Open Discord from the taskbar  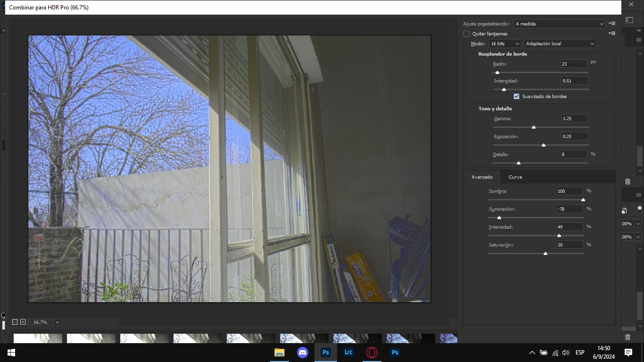pyautogui.click(x=303, y=353)
